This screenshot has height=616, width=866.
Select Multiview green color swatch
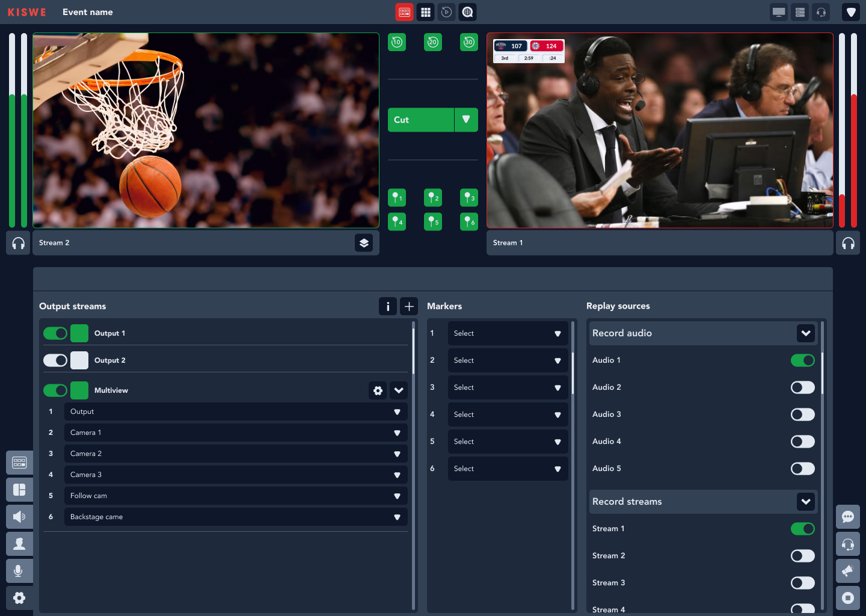[79, 390]
